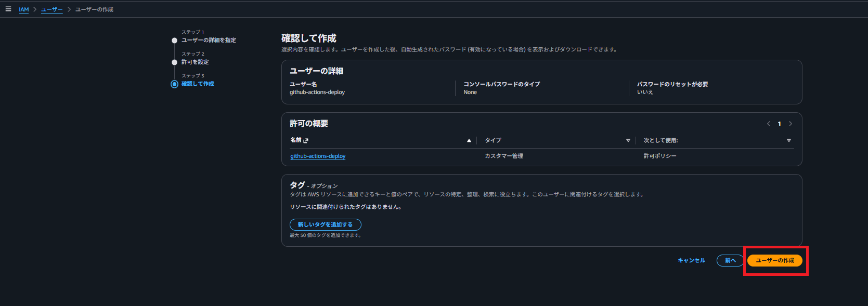The height and width of the screenshot is (306, 868).
Task: Select the ユーザーの作成 breadcrumb text
Action: [94, 9]
